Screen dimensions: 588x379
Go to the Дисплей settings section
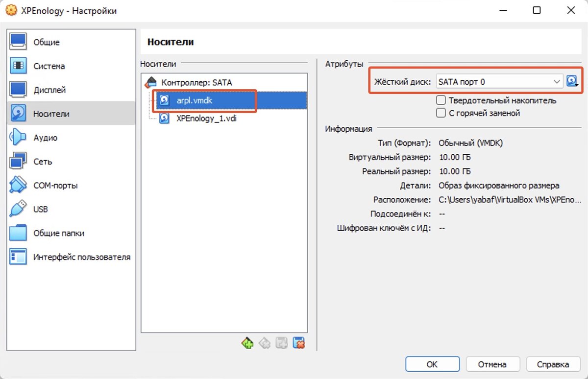(72, 90)
